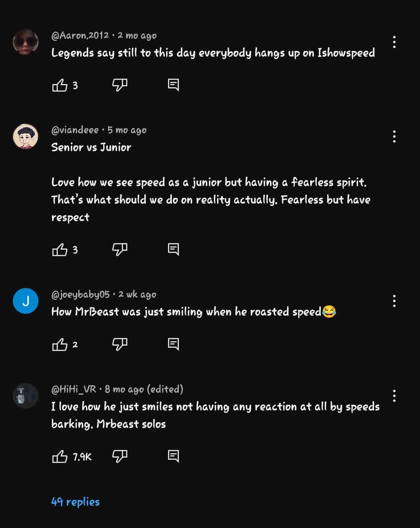
Task: Like the comment by @joeybaby05
Action: (60, 344)
